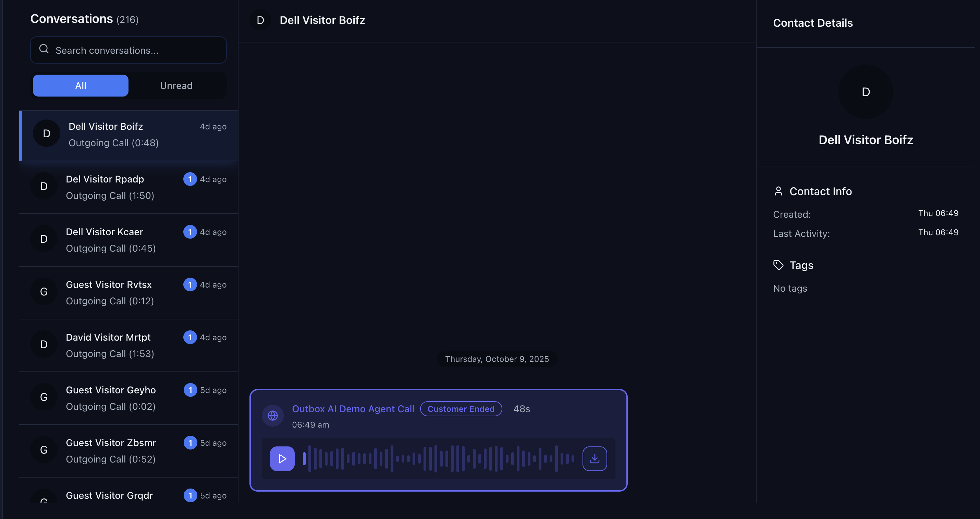
Task: Open Guest Visitor Geyho conversation
Action: [x=128, y=398]
